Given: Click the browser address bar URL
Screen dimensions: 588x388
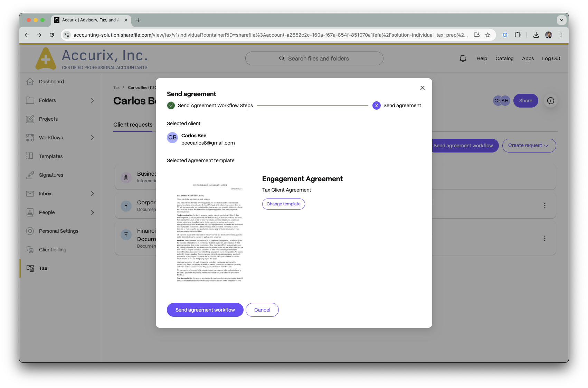Looking at the screenshot, I should tap(271, 35).
